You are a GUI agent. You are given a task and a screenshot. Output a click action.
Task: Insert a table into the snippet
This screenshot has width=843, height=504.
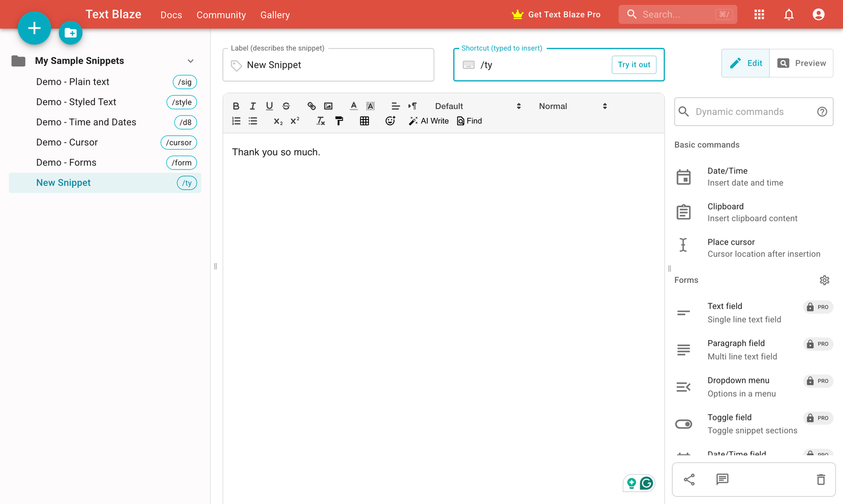pyautogui.click(x=364, y=121)
